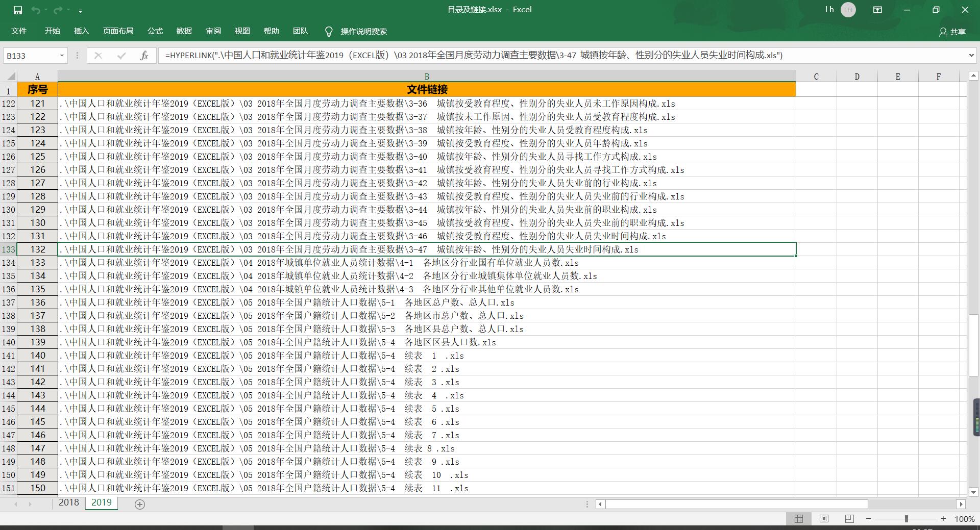The width and height of the screenshot is (980, 530).
Task: Cancel formula entry with the X icon
Action: point(99,56)
